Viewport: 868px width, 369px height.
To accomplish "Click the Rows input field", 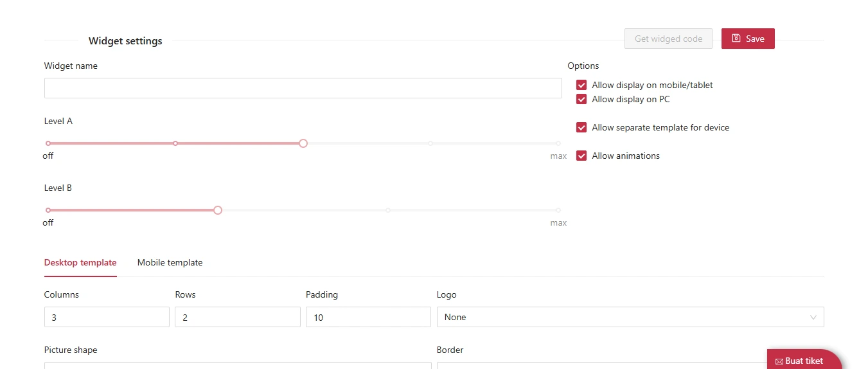I will pos(238,317).
